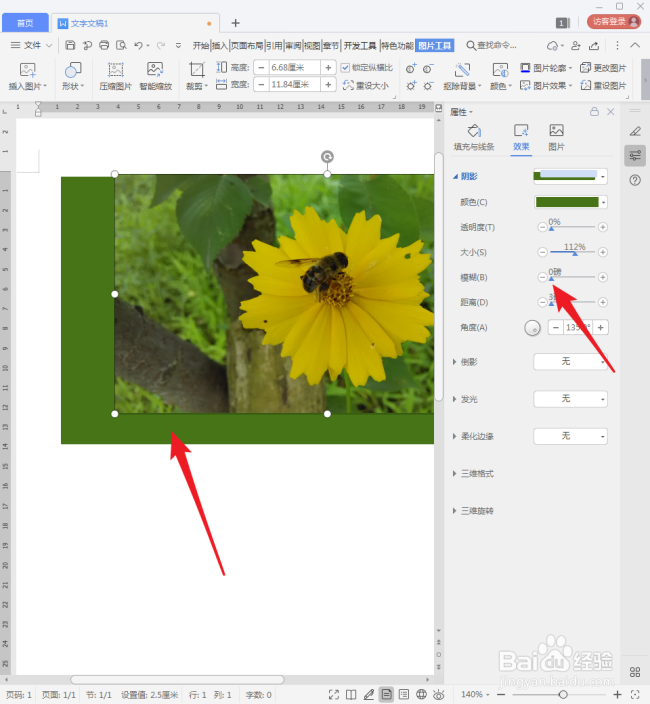Open the help question mark sidebar icon

point(635,180)
